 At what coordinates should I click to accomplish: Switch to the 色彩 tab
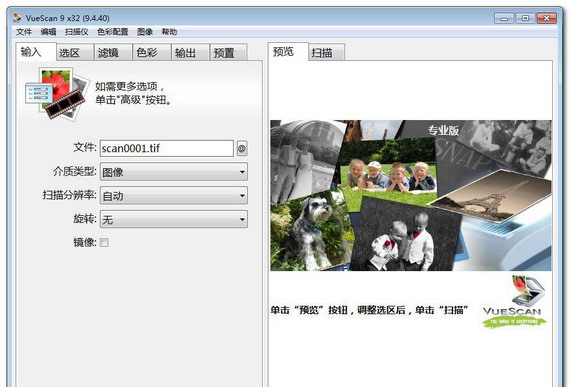[152, 53]
